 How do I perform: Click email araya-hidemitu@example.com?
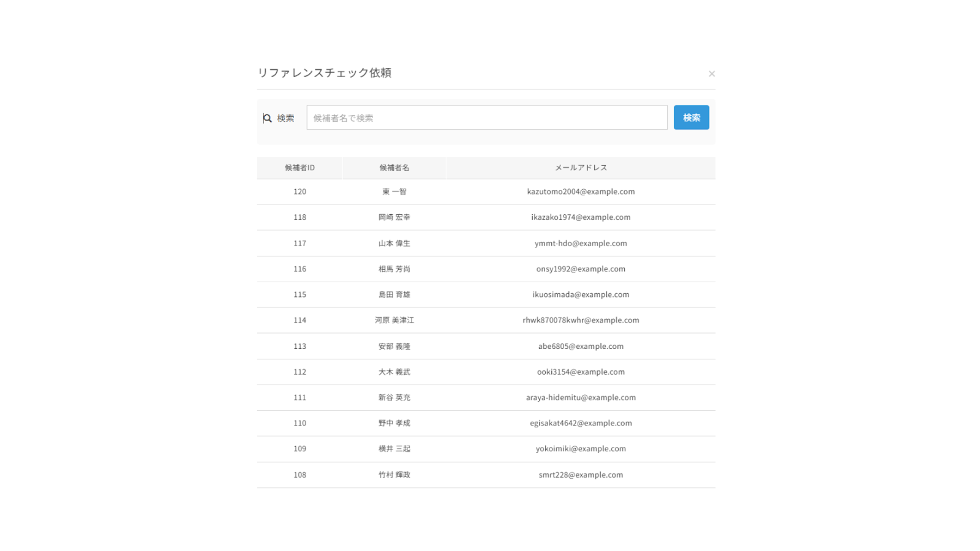click(x=580, y=397)
